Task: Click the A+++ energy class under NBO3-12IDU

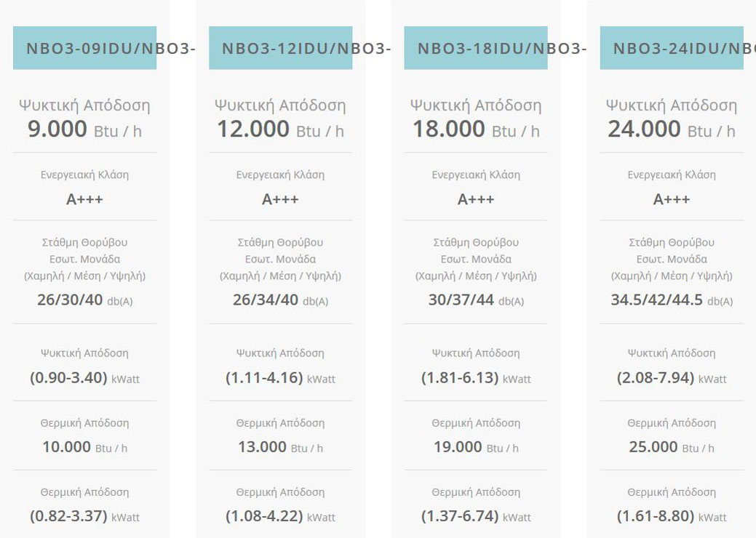Action: 280,199
